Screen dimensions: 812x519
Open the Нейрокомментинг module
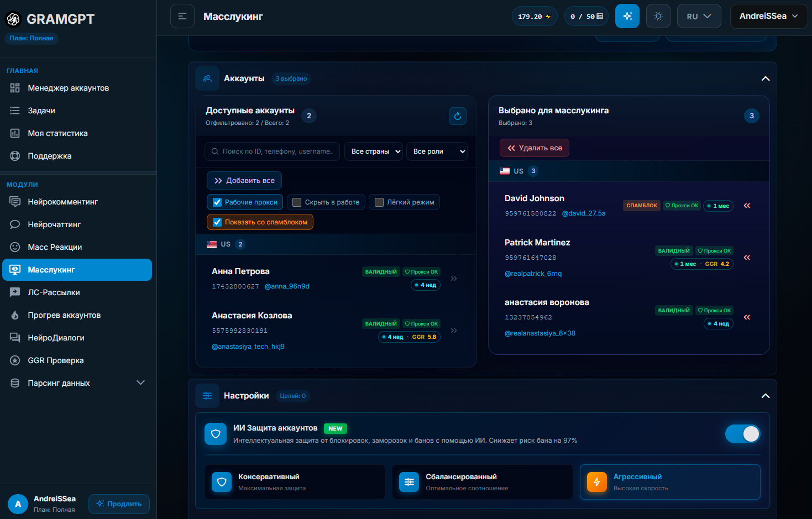[x=77, y=202]
